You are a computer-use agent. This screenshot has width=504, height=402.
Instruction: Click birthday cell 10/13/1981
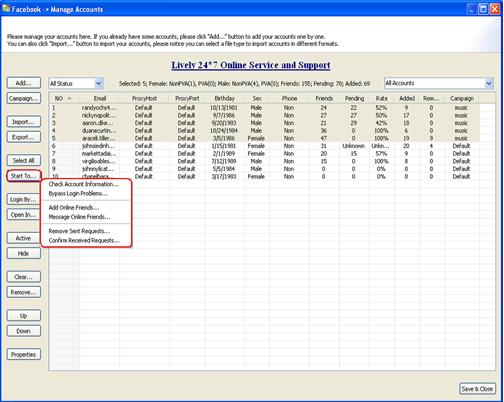coord(223,108)
